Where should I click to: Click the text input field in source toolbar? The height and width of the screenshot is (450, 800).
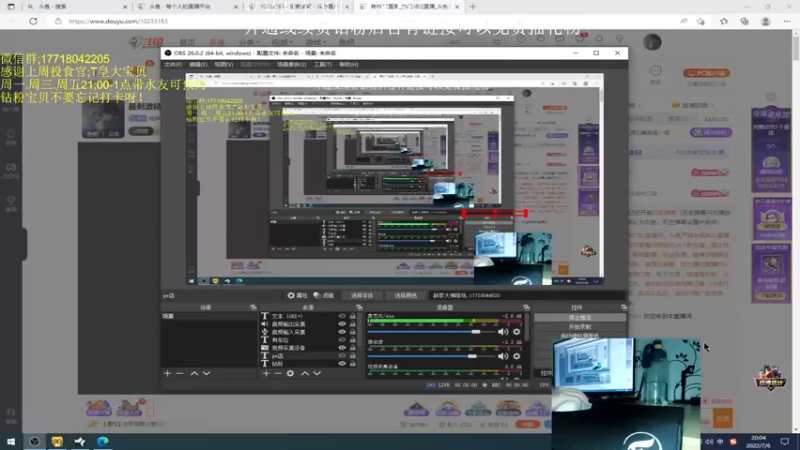click(528, 295)
